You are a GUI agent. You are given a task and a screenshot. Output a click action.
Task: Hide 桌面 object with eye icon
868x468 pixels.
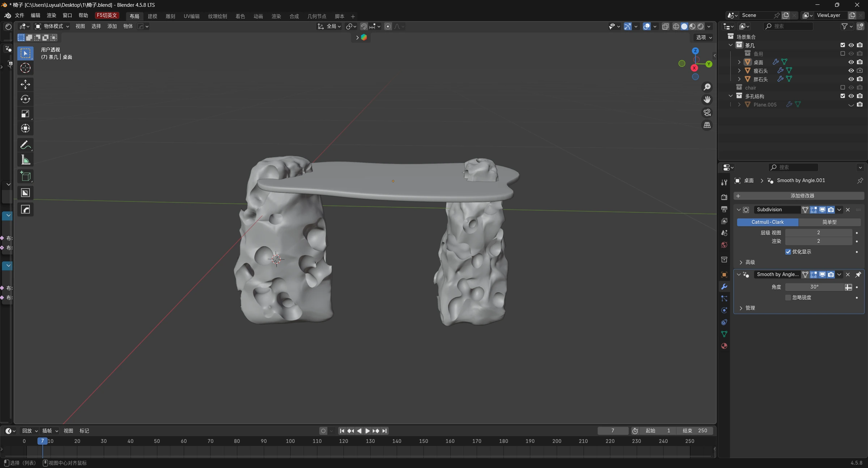851,62
